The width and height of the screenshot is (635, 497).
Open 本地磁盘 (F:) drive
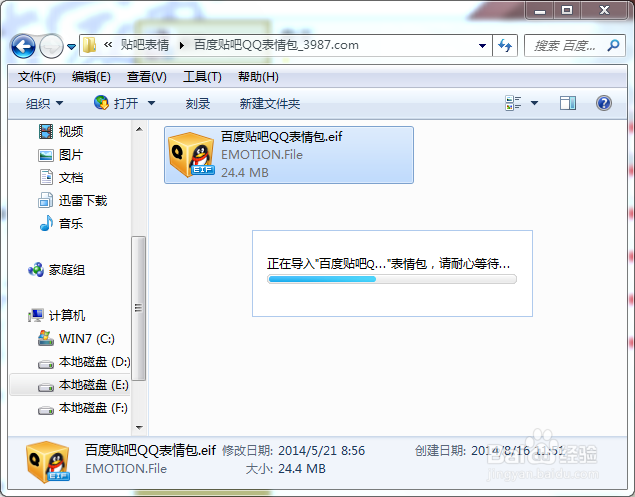coord(93,408)
